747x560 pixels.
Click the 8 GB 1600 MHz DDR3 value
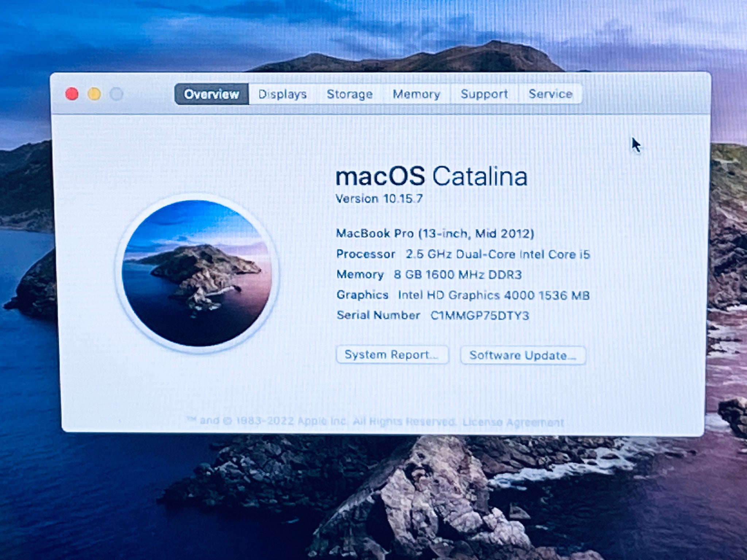pos(458,275)
